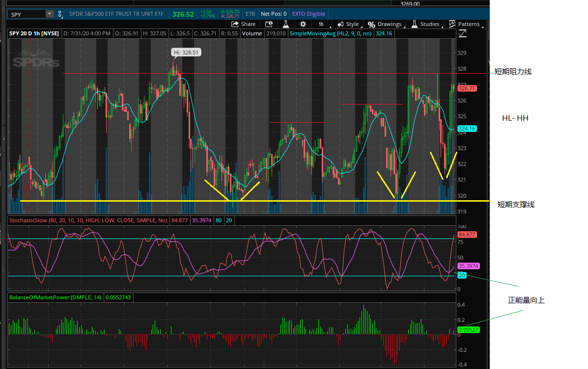Screen dimensions: 588x369
Task: Click the overbought level 80 label
Action: (219, 220)
